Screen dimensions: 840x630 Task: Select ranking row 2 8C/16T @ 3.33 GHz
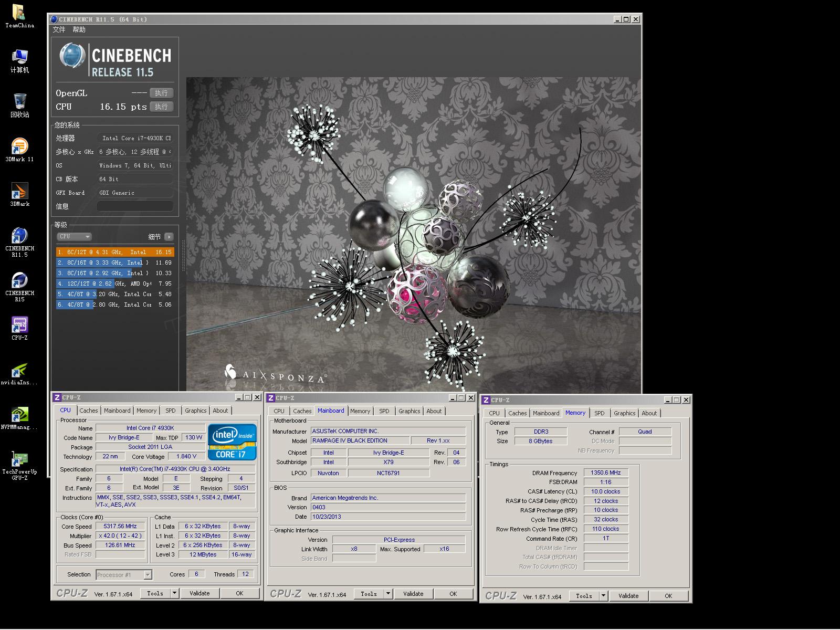pos(115,262)
